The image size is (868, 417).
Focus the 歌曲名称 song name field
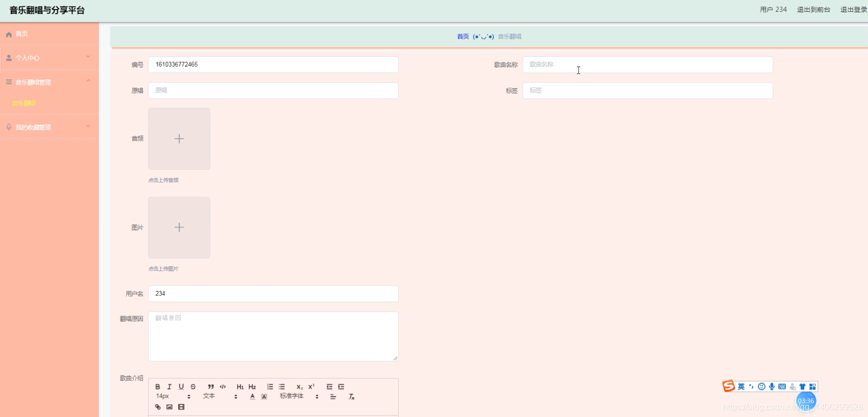[x=648, y=65]
